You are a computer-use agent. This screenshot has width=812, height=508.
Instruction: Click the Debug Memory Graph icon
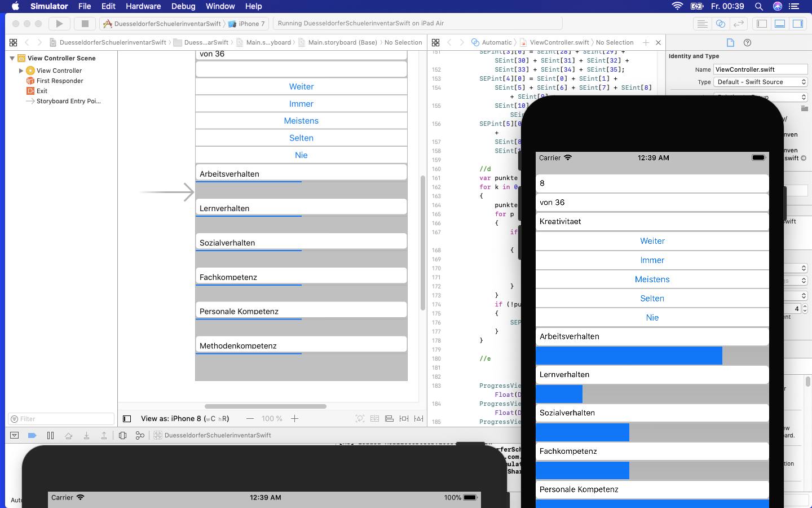coord(140,435)
